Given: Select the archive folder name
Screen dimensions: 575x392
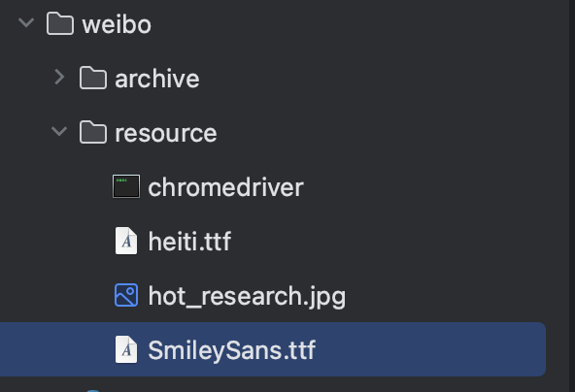Looking at the screenshot, I should click(x=157, y=79).
